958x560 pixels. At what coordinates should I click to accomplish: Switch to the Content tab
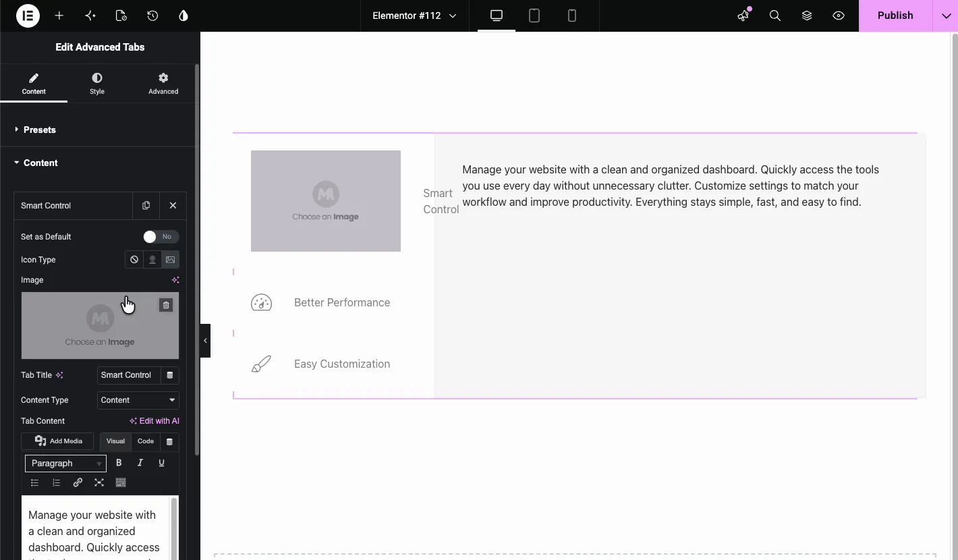(34, 84)
